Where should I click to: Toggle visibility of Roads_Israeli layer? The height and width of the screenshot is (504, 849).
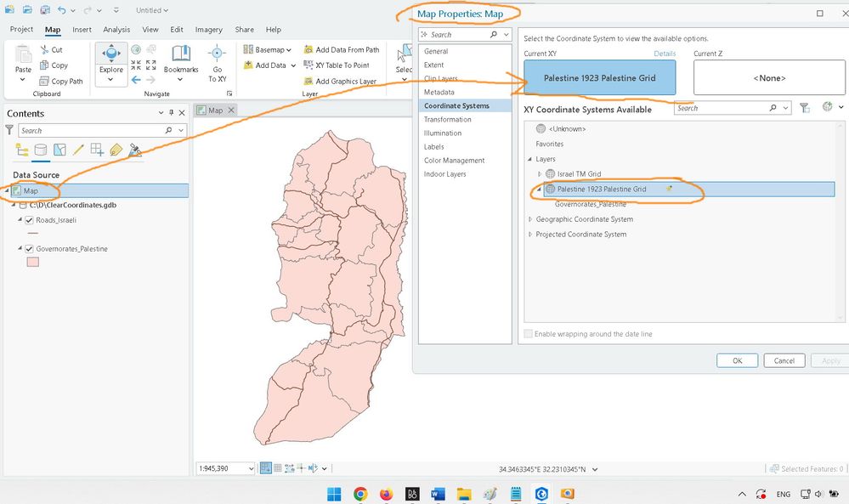click(29, 220)
